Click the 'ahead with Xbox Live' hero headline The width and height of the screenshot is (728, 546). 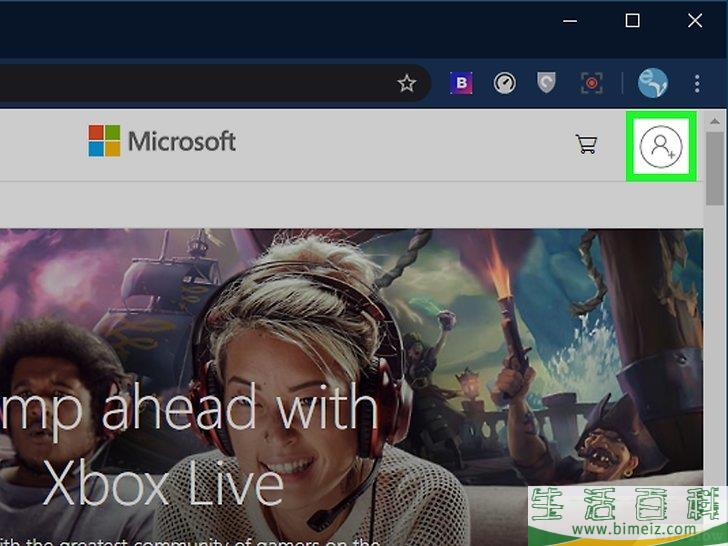tap(189, 446)
